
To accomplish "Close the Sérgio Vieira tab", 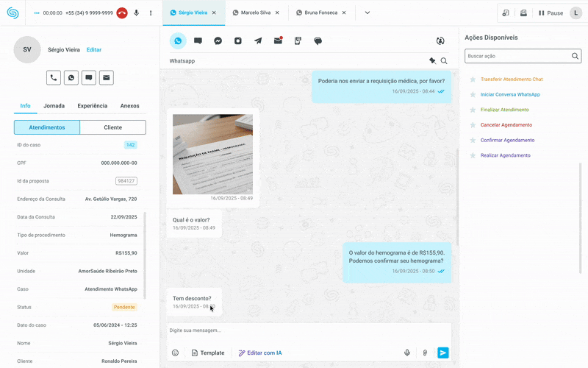I will click(214, 13).
